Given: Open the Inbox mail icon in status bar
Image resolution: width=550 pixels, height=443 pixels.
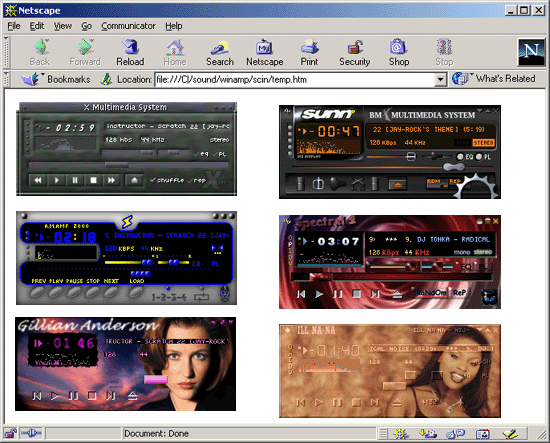Looking at the screenshot, I should point(428,434).
